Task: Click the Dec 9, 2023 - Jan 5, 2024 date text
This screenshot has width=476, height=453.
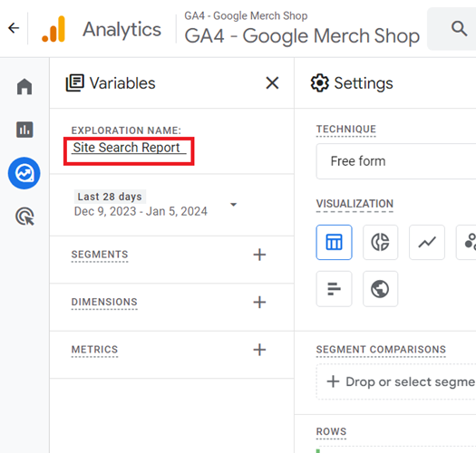Action: pos(141,211)
